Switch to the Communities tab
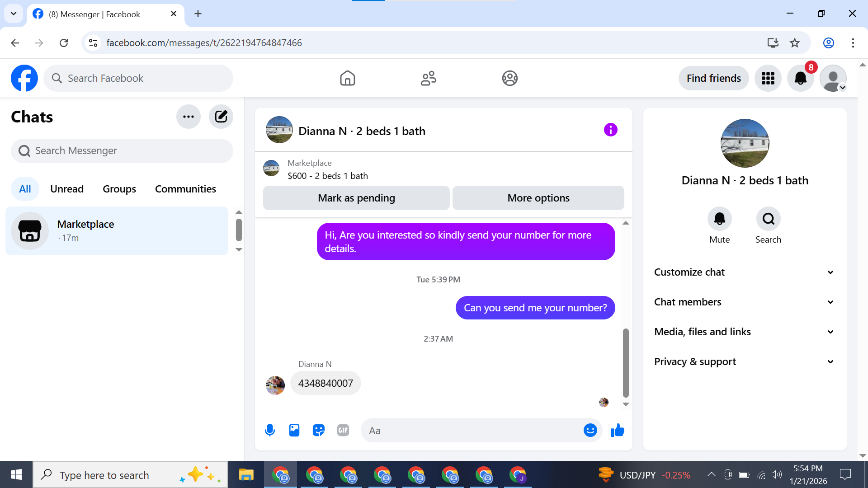The width and height of the screenshot is (868, 488). click(x=185, y=189)
